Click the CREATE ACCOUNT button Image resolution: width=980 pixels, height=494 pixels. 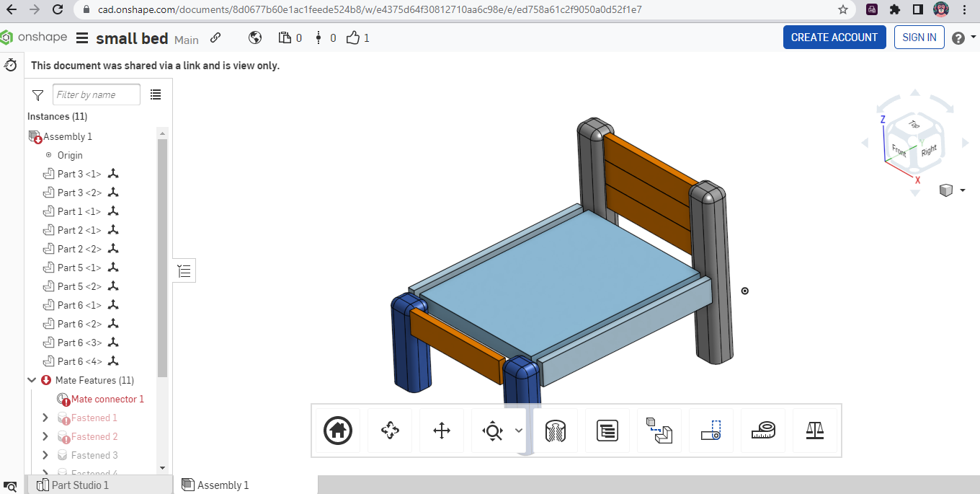(x=834, y=37)
